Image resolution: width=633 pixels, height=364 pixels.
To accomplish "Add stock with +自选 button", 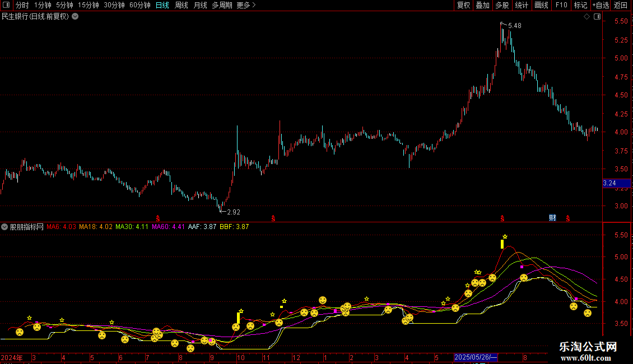I will [x=601, y=5].
